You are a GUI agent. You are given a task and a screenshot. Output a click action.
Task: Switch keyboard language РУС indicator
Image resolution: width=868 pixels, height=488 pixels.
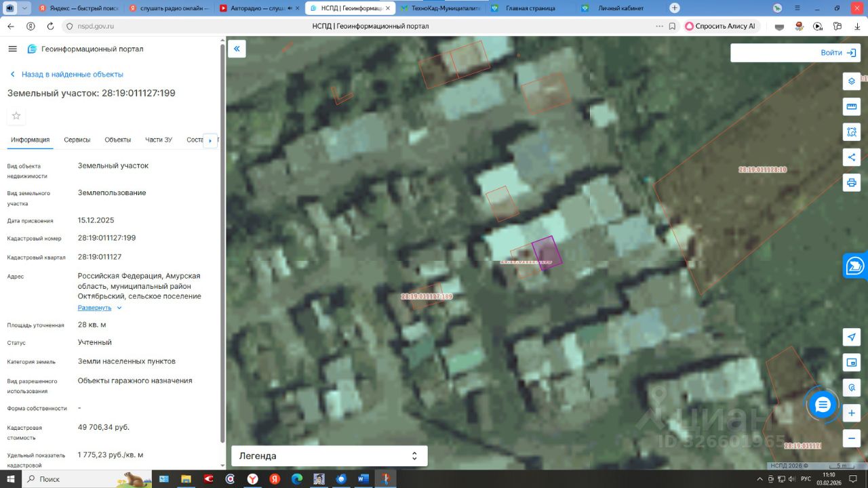pos(806,479)
